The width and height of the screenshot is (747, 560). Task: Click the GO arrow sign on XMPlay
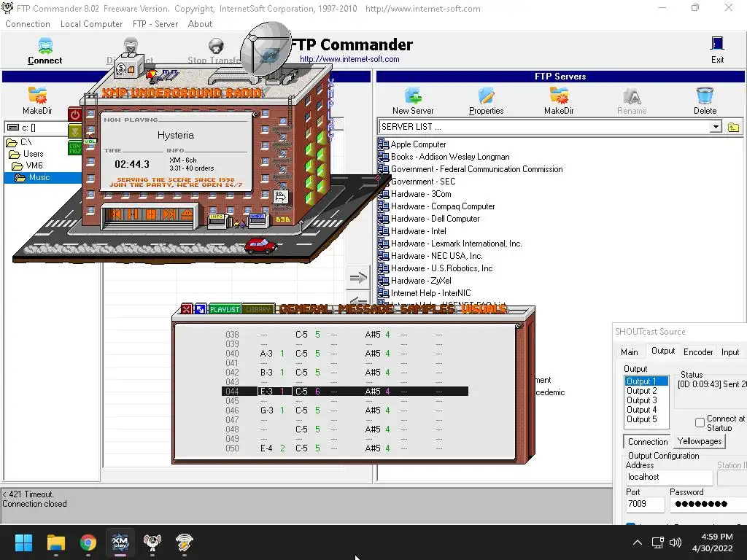coord(281,196)
